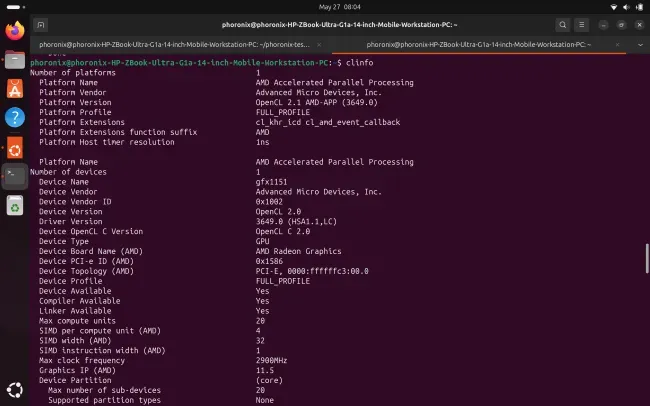Click the 'Max compute units' label

pyautogui.click(x=77, y=321)
